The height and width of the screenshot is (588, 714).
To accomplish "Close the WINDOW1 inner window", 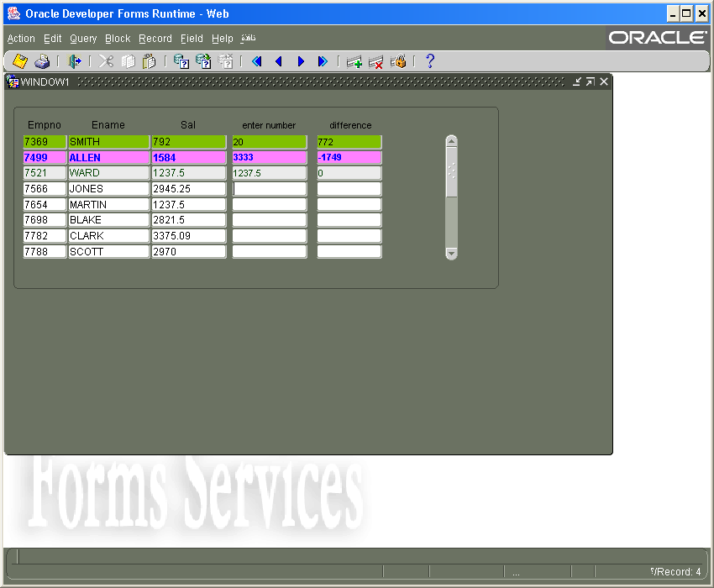I will coord(604,81).
